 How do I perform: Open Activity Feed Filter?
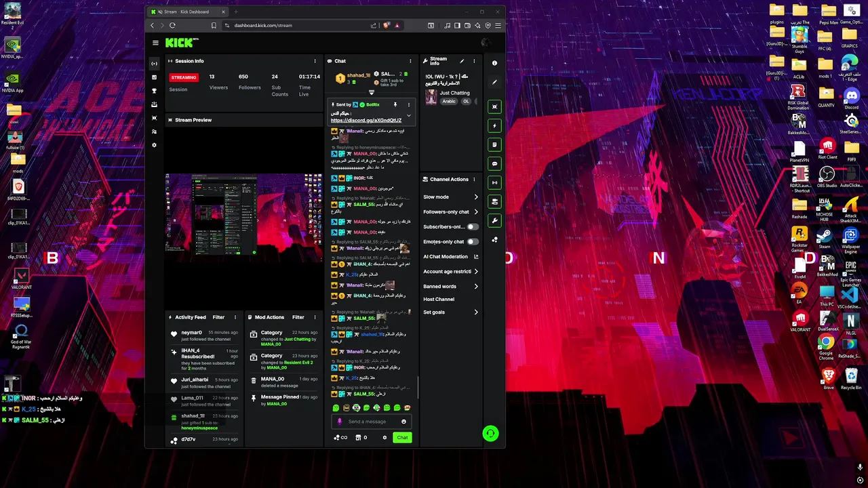(x=218, y=317)
